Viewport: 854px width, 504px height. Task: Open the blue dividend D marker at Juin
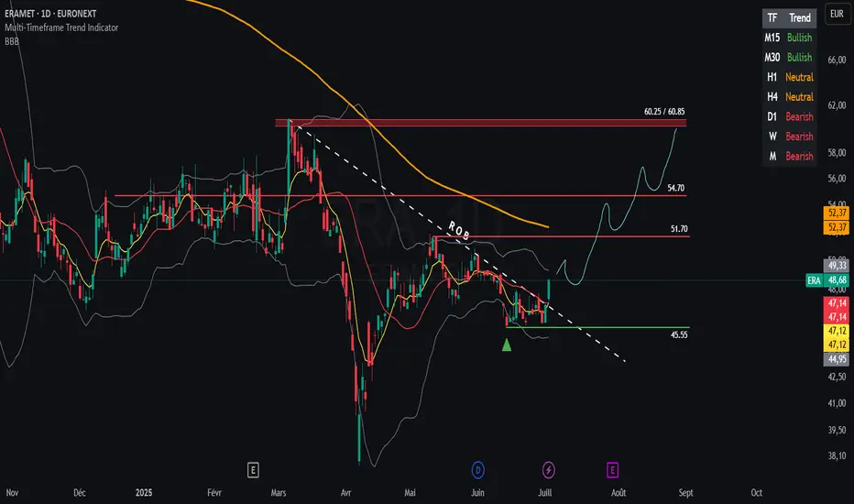coord(477,470)
